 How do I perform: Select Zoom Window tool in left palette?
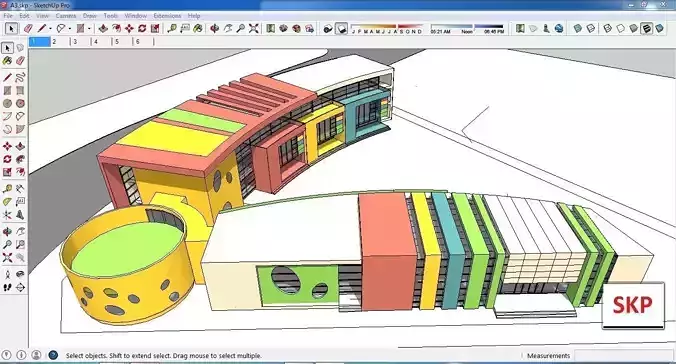tap(20, 245)
